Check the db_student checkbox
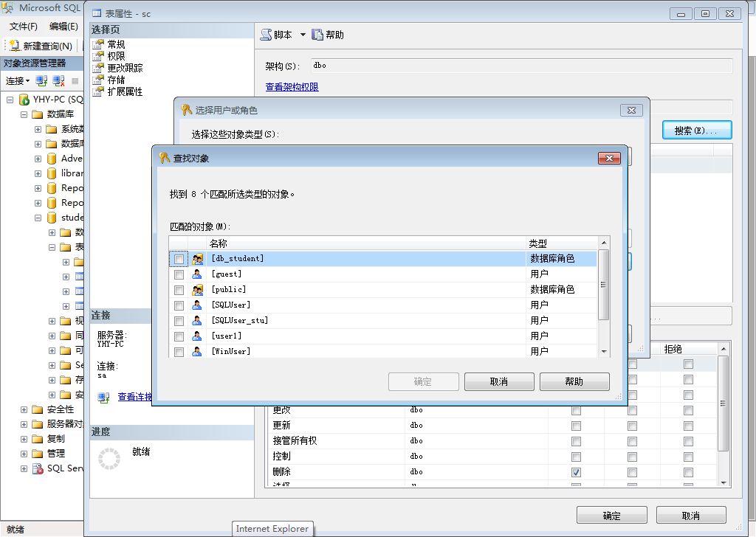Image resolution: width=756 pixels, height=537 pixels. pos(179,259)
